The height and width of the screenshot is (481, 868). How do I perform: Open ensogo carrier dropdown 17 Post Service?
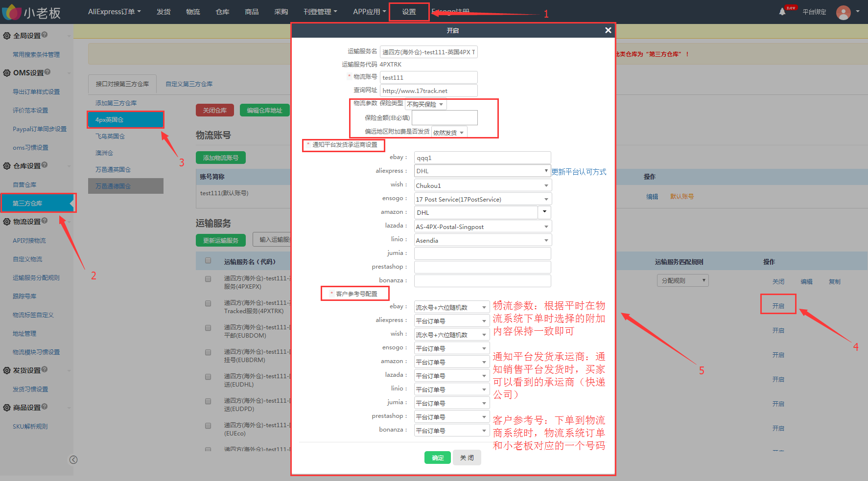pyautogui.click(x=483, y=199)
